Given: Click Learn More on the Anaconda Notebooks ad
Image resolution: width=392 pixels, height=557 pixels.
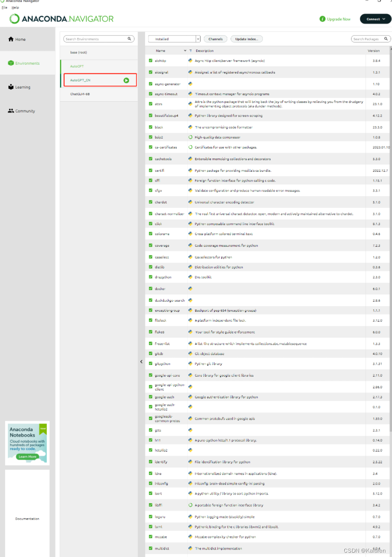Looking at the screenshot, I should tap(28, 456).
